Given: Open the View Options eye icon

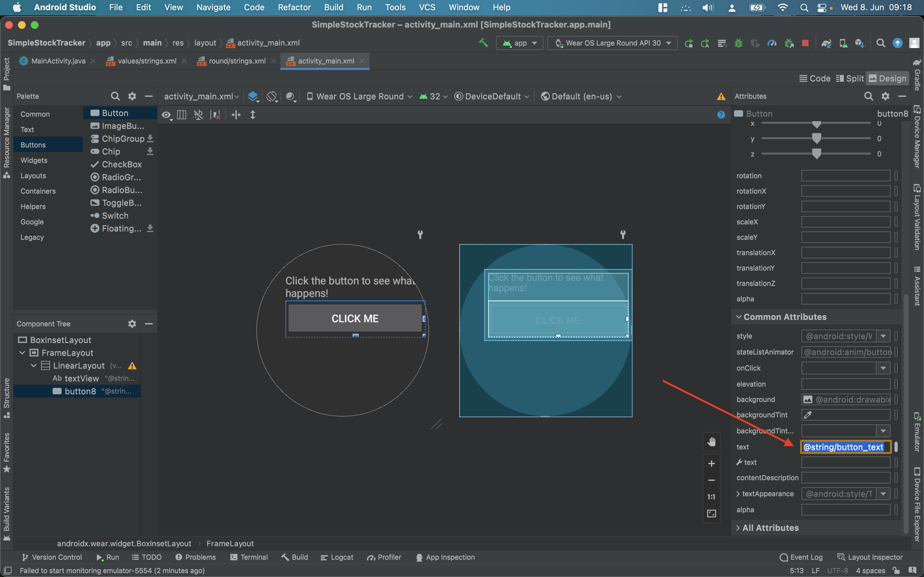Looking at the screenshot, I should coord(166,115).
